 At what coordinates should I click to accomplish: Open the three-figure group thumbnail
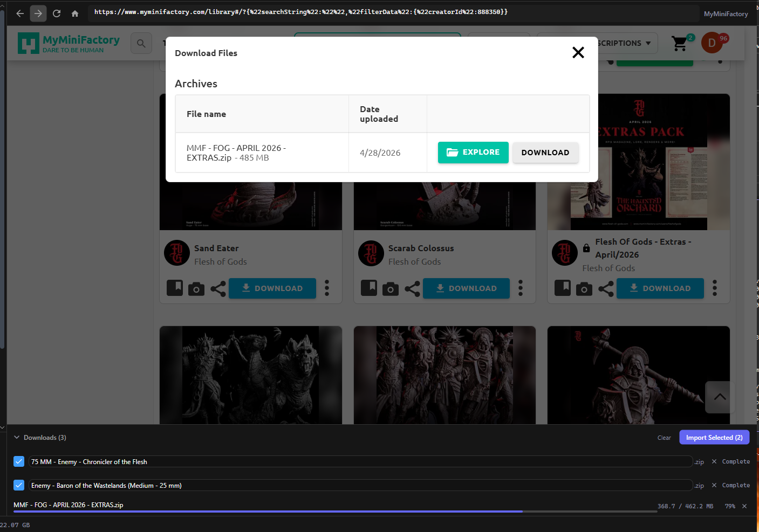[x=251, y=375]
